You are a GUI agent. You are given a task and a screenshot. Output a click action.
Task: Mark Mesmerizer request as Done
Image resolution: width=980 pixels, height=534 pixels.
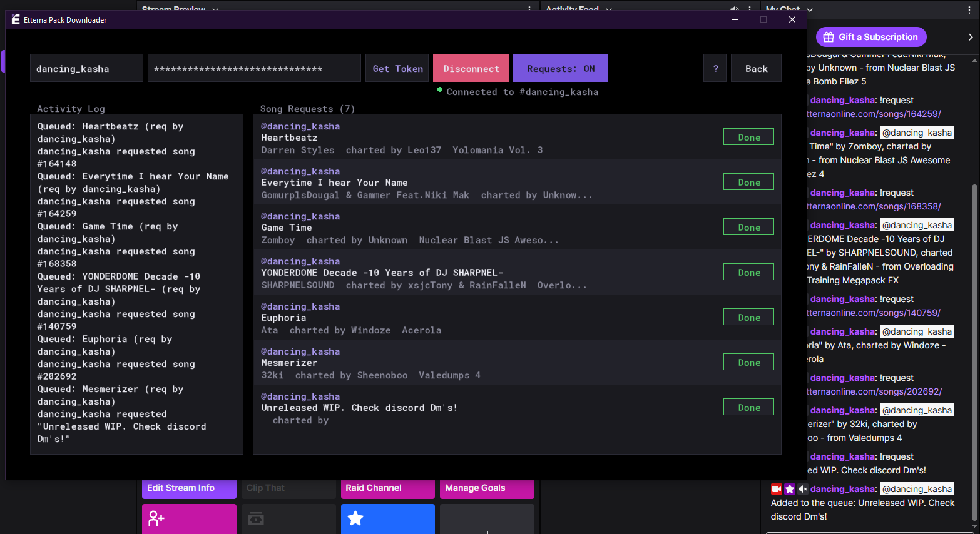click(x=748, y=362)
